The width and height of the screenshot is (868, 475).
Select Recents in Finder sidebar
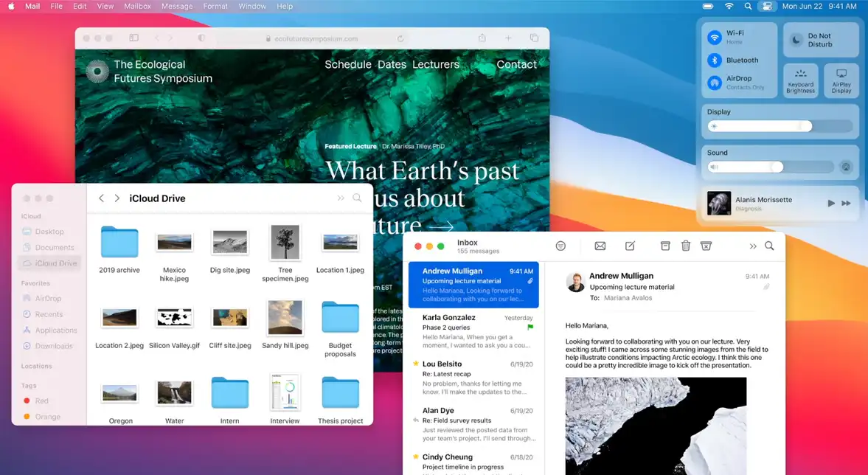pyautogui.click(x=49, y=314)
